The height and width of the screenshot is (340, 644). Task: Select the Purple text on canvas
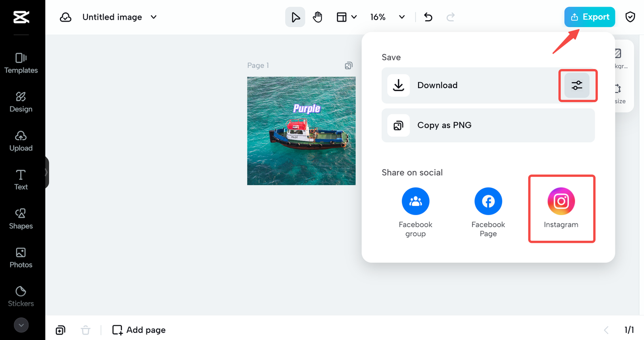pyautogui.click(x=306, y=108)
